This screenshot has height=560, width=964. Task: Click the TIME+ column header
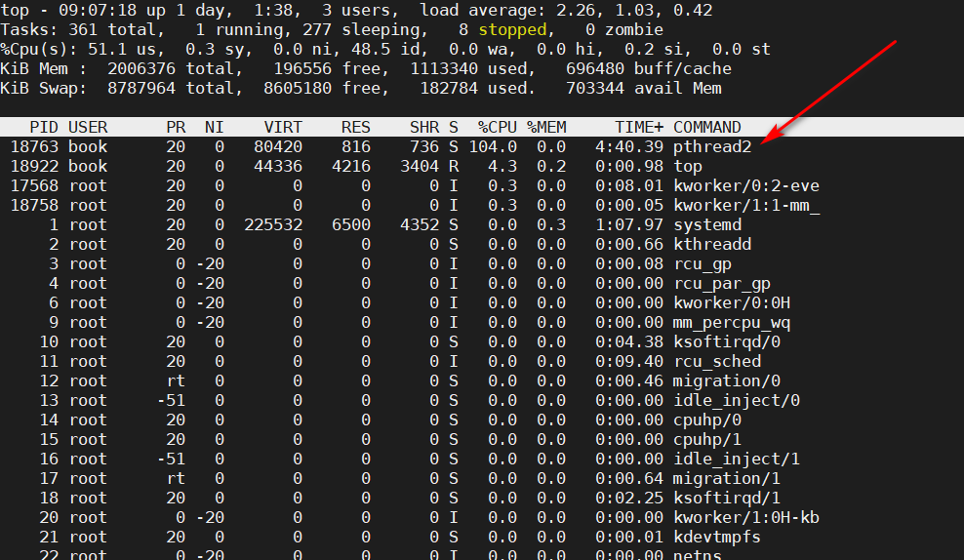639,127
